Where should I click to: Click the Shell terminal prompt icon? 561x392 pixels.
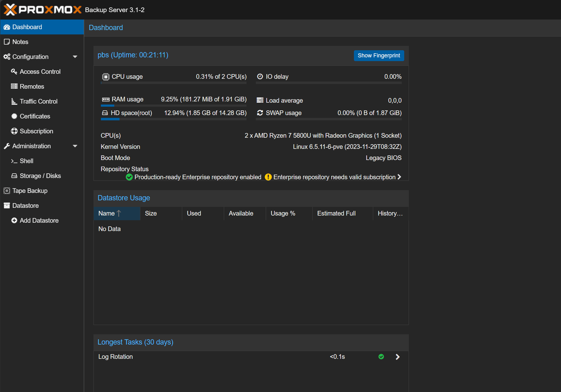(x=14, y=161)
